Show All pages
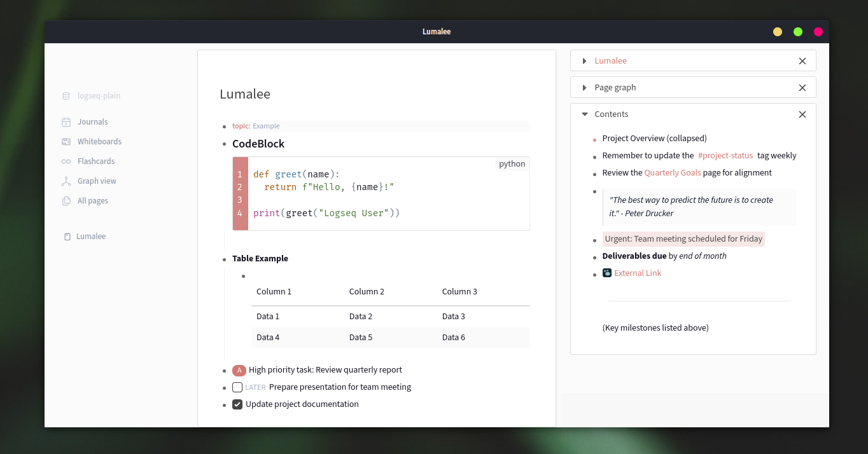 93,201
